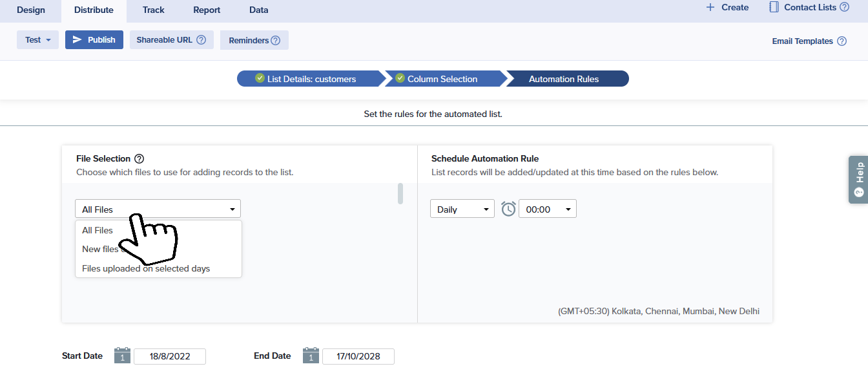Open Email Templates link
The height and width of the screenshot is (384, 868).
(802, 41)
